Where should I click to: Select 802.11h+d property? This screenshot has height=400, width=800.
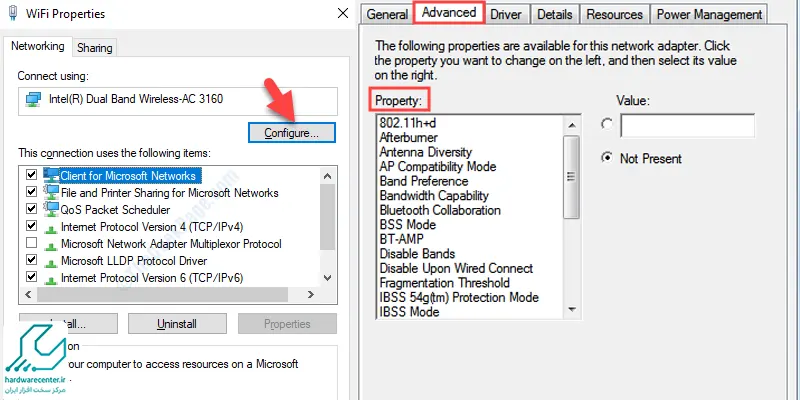[408, 122]
